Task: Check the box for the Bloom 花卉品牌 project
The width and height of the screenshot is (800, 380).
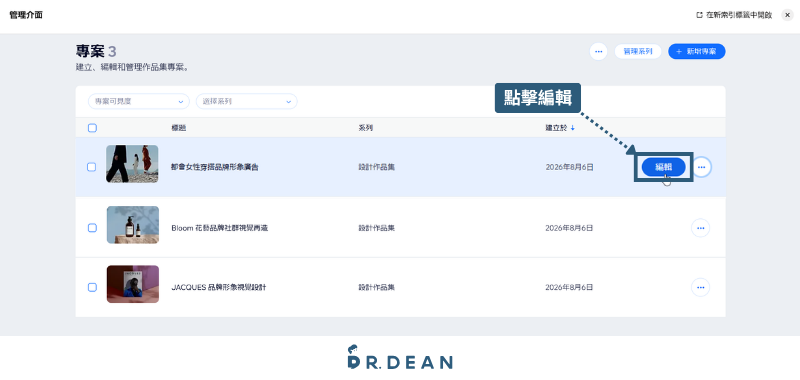Action: pos(92,227)
